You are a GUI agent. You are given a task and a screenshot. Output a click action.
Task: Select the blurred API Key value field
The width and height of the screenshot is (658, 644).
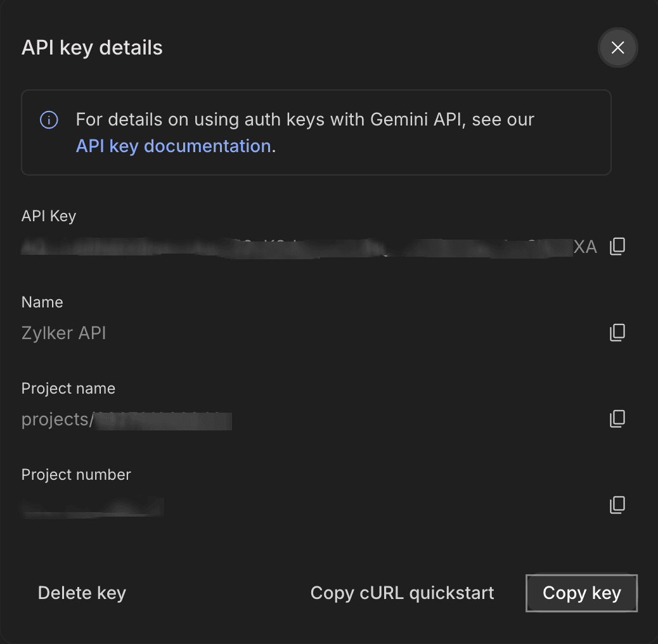[309, 247]
